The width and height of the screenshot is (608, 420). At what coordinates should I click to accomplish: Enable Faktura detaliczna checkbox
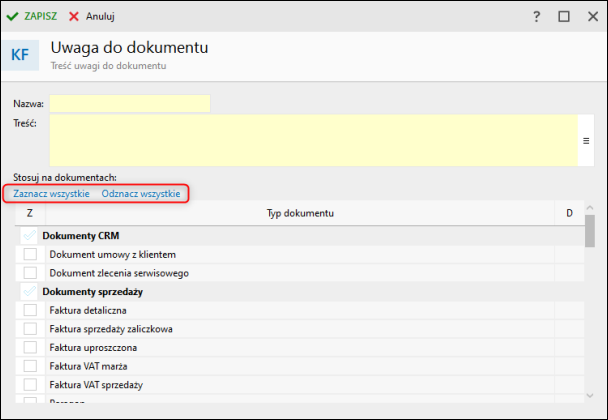30,310
